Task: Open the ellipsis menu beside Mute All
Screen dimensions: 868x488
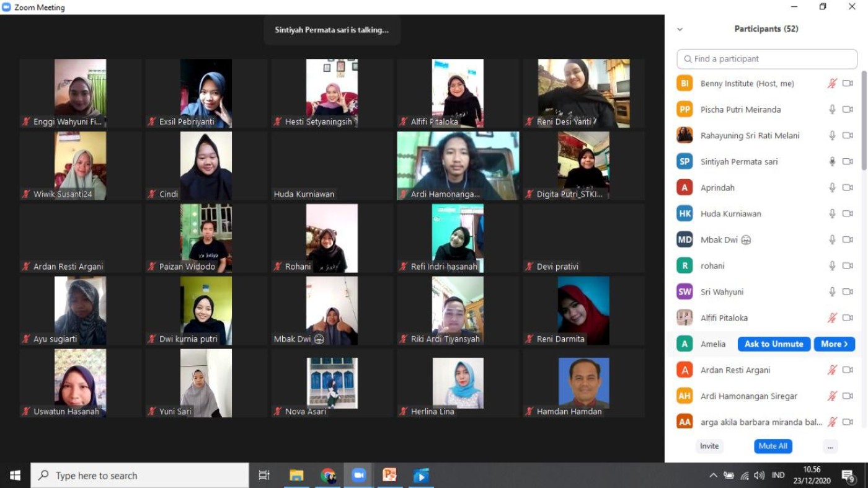Action: click(830, 446)
